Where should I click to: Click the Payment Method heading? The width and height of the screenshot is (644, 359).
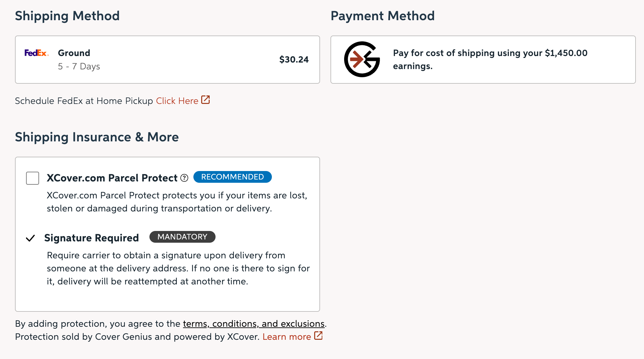pyautogui.click(x=383, y=15)
